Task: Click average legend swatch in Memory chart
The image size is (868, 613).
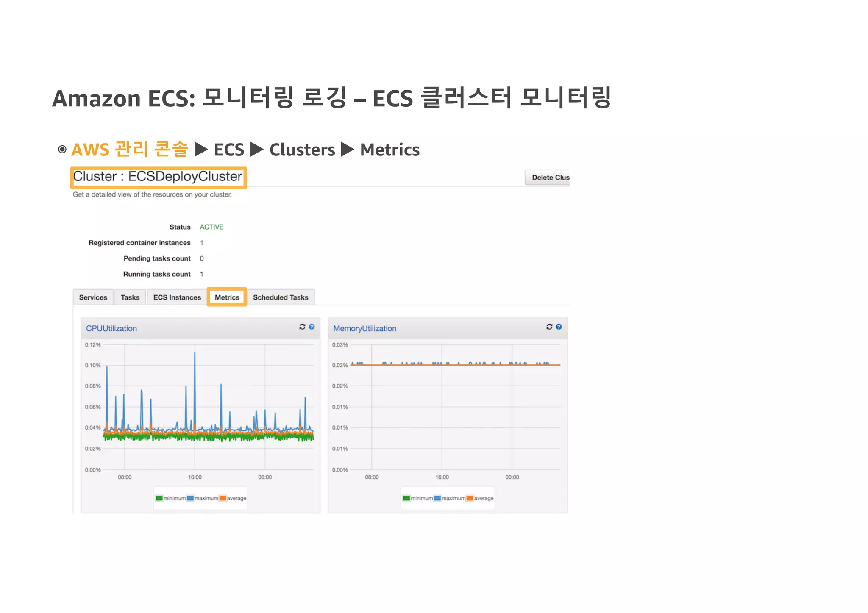Action: tap(470, 498)
